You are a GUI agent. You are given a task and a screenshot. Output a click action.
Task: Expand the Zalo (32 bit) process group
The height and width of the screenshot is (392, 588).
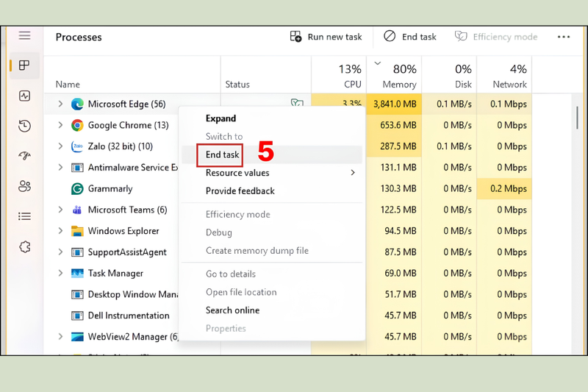click(x=60, y=146)
